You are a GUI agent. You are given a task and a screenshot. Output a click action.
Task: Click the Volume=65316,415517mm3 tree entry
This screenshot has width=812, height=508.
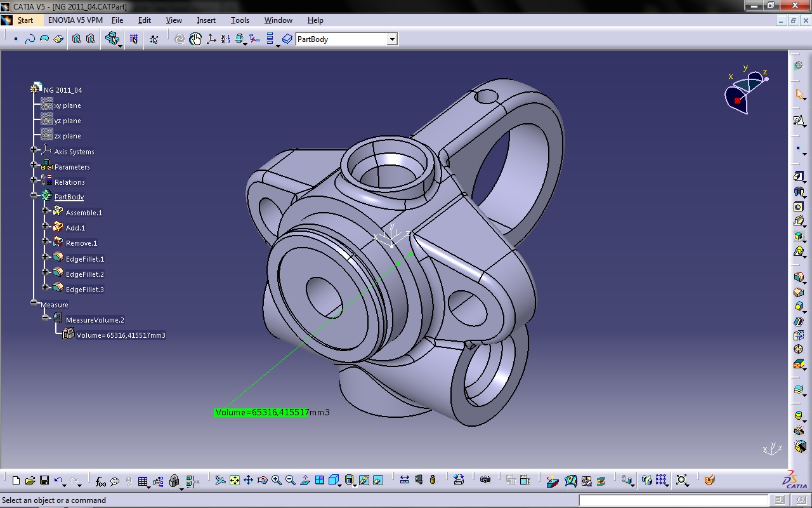[121, 335]
